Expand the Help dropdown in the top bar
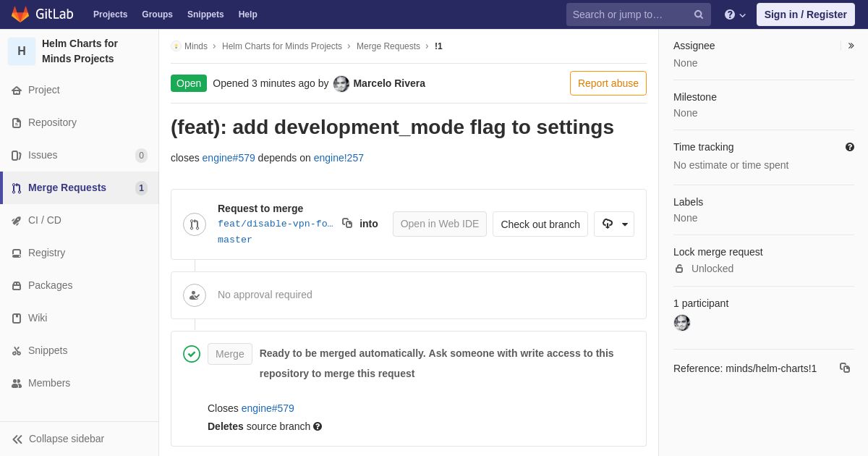This screenshot has height=456, width=868. pos(735,14)
